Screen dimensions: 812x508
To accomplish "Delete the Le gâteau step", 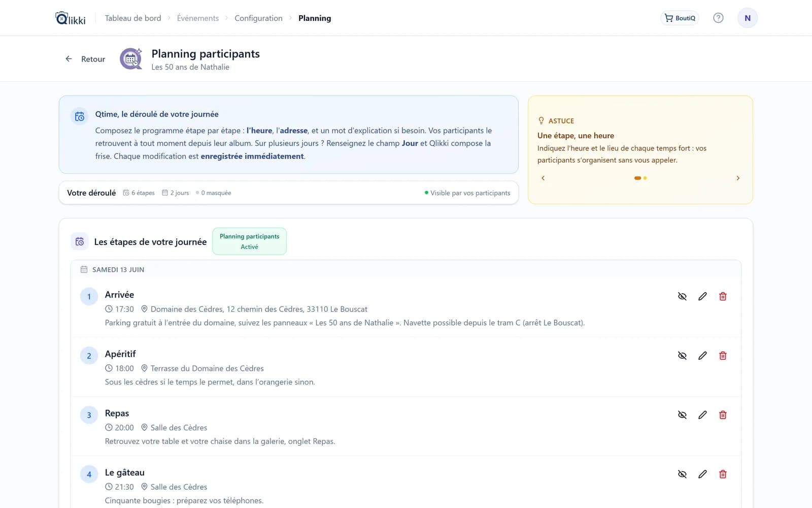I will [x=723, y=474].
